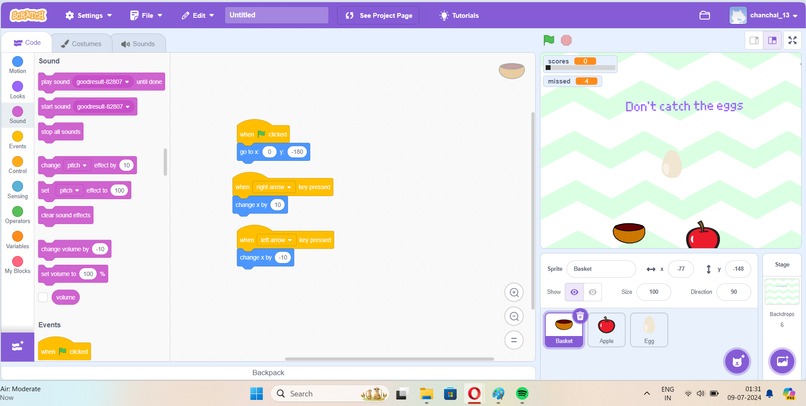Select the Operators block category
This screenshot has height=406, width=806.
pyautogui.click(x=17, y=215)
